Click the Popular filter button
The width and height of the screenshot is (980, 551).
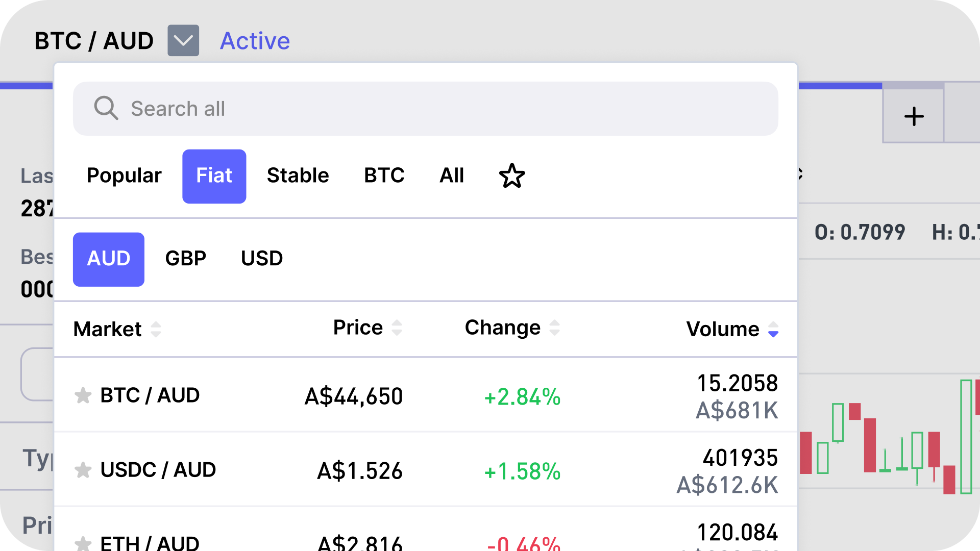pyautogui.click(x=124, y=176)
